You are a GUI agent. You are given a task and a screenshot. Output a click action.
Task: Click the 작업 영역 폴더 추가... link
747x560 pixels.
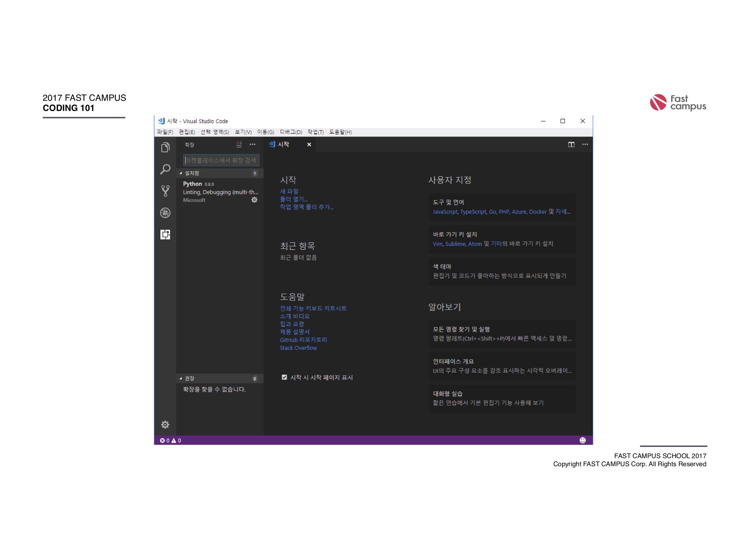pos(307,207)
